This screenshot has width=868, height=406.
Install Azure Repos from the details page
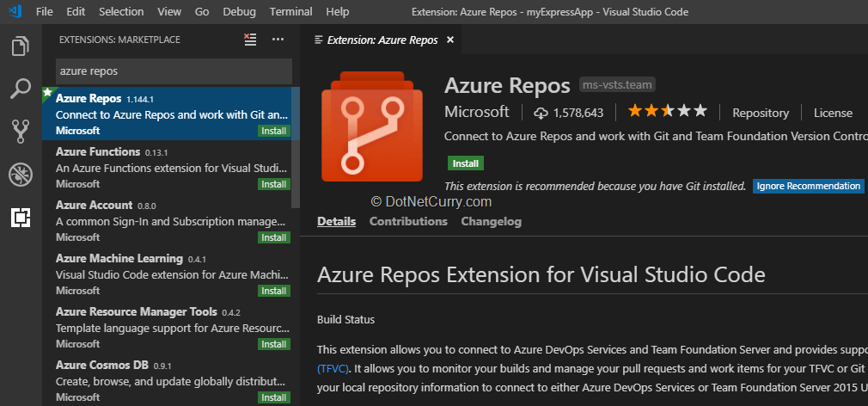pos(466,163)
